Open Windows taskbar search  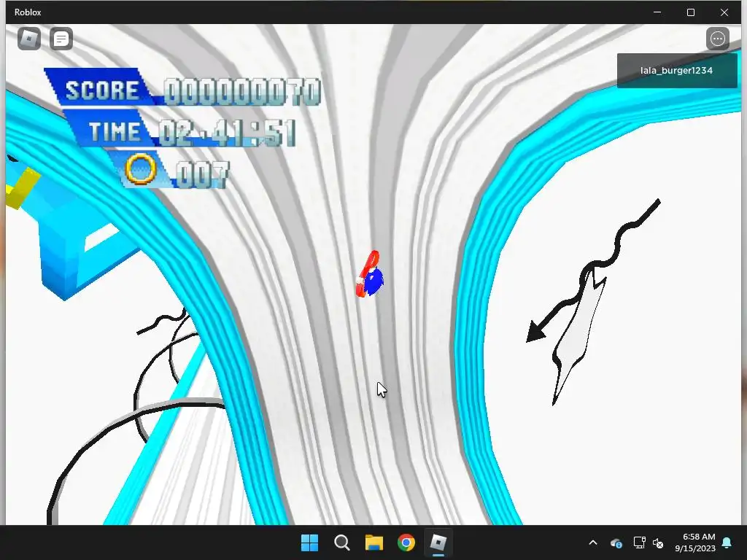coord(342,542)
